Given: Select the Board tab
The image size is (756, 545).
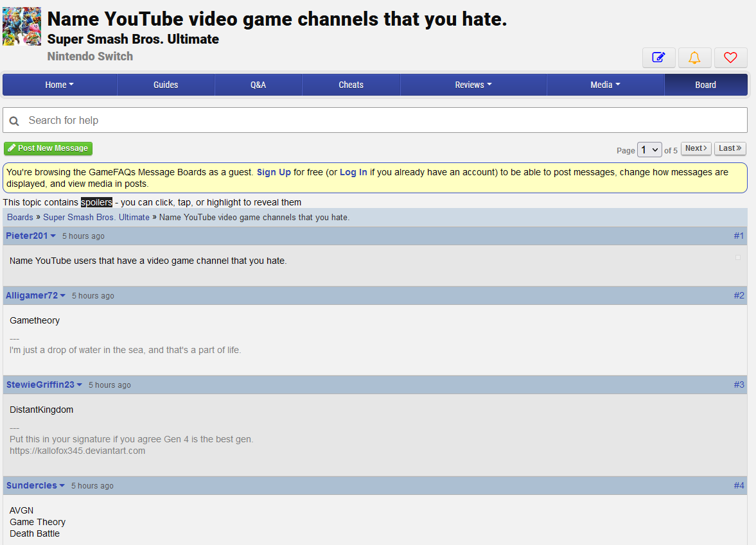Looking at the screenshot, I should (x=705, y=85).
